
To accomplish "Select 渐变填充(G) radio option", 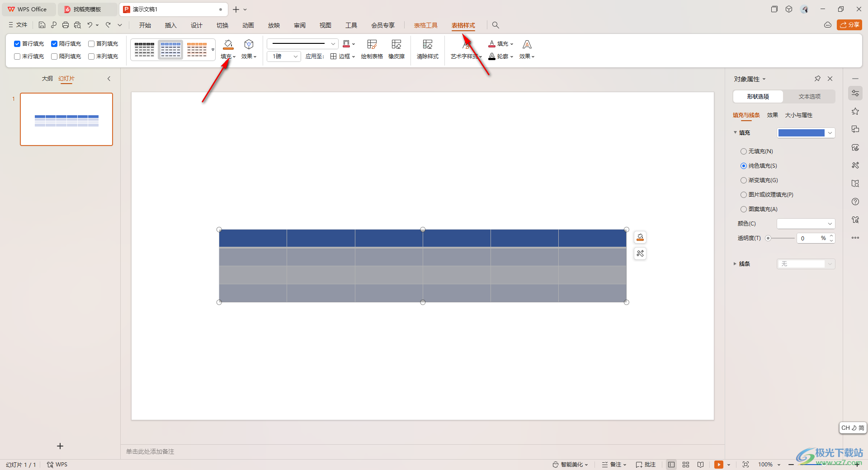I will (x=744, y=180).
